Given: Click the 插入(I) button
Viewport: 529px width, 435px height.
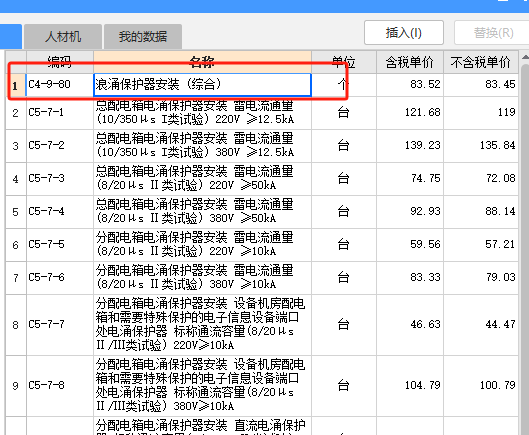Looking at the screenshot, I should pos(404,33).
